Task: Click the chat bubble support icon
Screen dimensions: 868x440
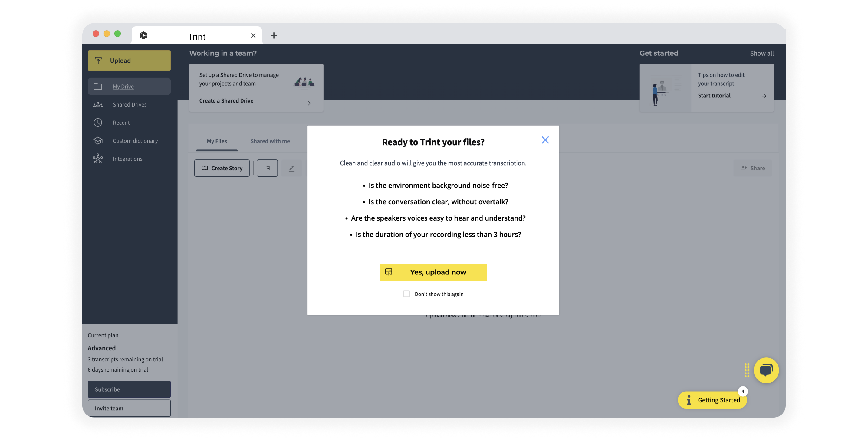Action: (766, 370)
